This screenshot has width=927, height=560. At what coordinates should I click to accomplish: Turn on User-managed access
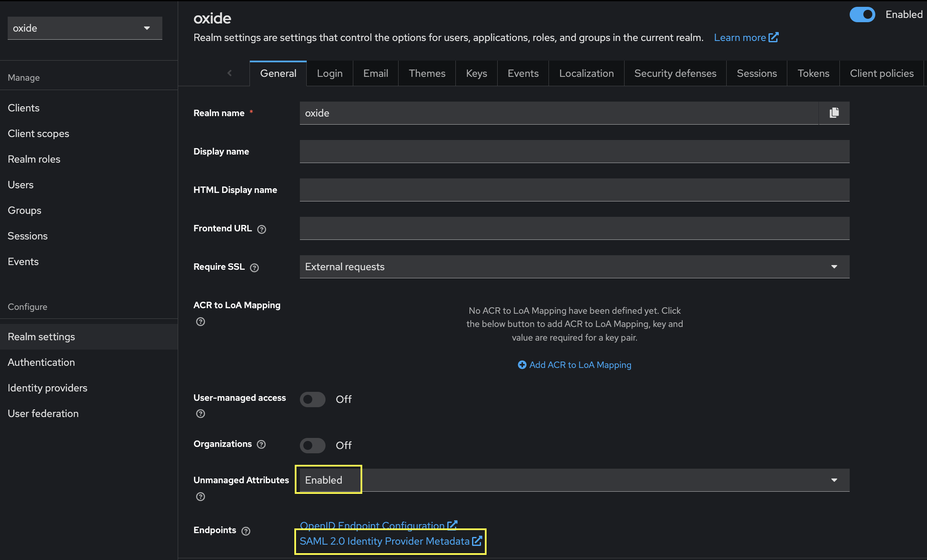click(312, 400)
